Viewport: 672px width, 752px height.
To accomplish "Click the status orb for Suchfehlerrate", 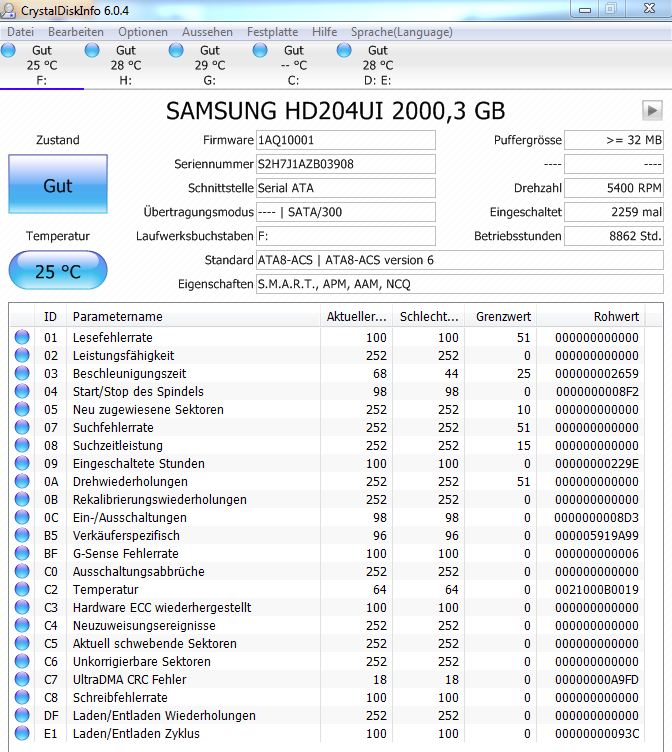I will [x=22, y=427].
